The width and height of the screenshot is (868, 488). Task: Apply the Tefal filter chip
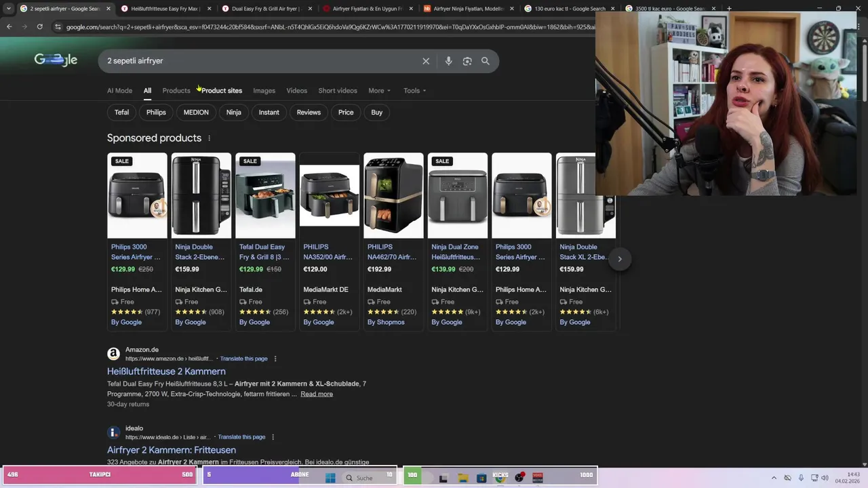point(121,113)
